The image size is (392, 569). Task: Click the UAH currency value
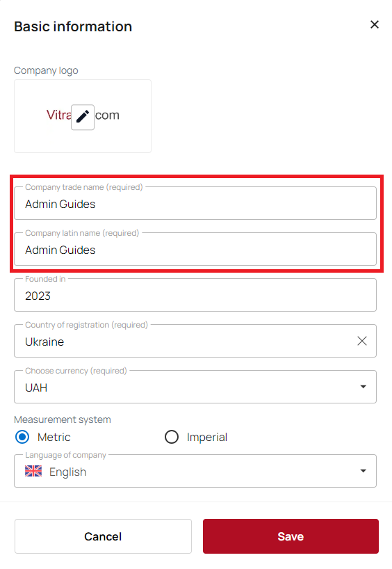(x=36, y=388)
